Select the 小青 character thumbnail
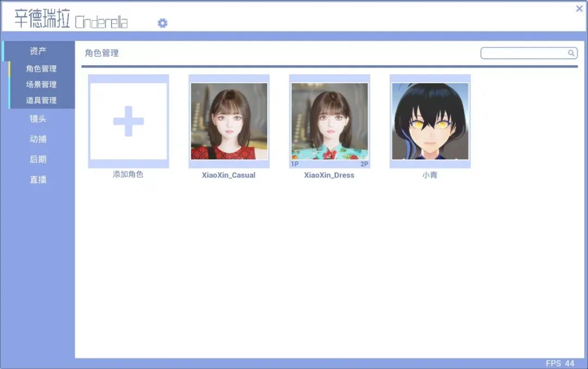Screen dimensions: 588x369 [x=430, y=121]
